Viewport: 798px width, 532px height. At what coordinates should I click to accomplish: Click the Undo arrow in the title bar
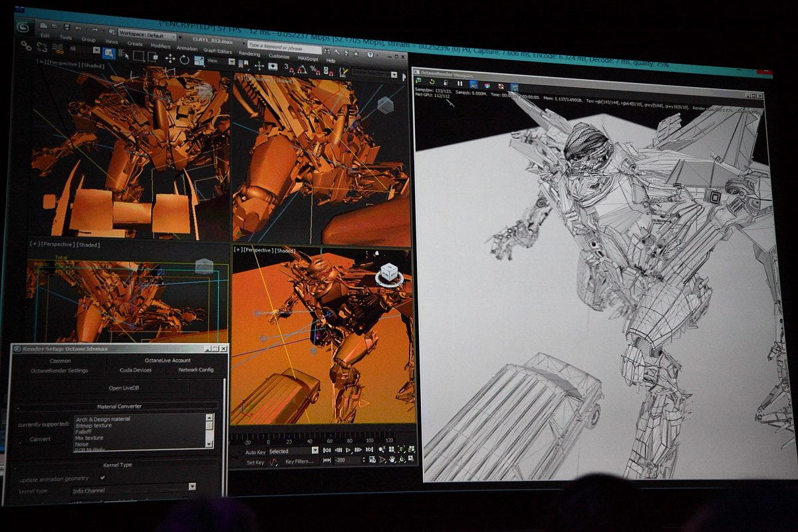(x=78, y=29)
